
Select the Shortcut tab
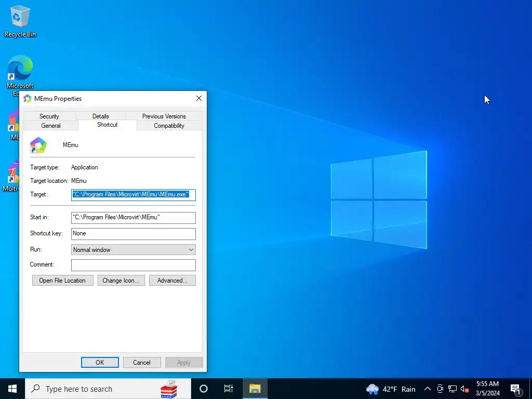click(x=107, y=125)
